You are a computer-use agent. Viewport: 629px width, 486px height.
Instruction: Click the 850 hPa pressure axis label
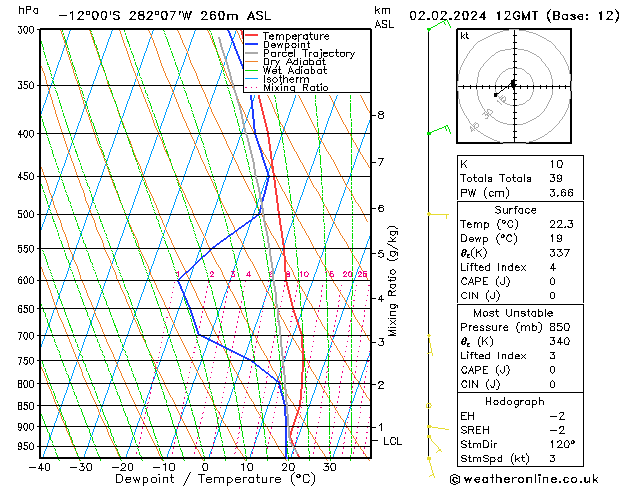click(x=28, y=406)
